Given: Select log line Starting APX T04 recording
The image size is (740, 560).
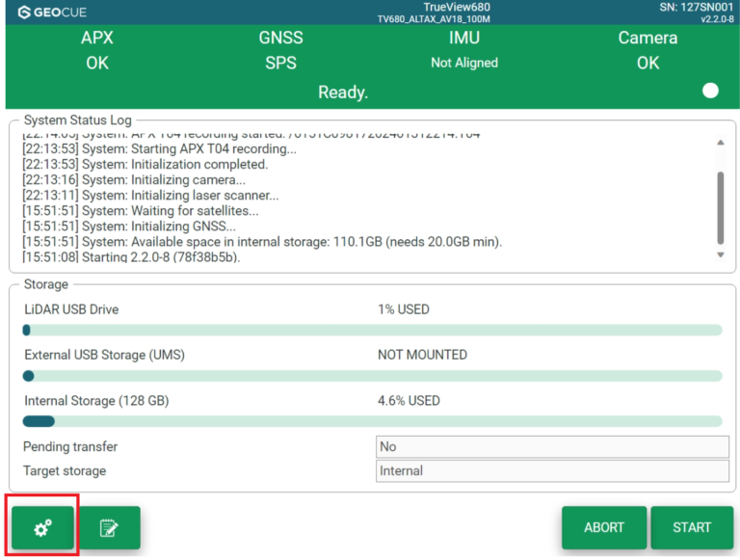Looking at the screenshot, I should click(x=160, y=148).
